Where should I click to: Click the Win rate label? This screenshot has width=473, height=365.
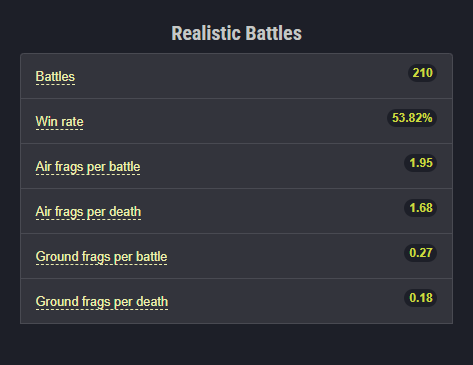[59, 122]
